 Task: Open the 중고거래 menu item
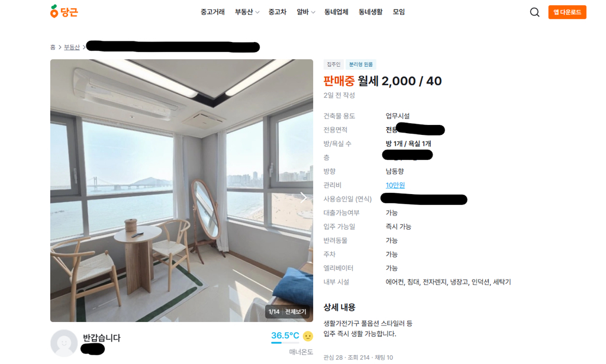[x=212, y=12]
